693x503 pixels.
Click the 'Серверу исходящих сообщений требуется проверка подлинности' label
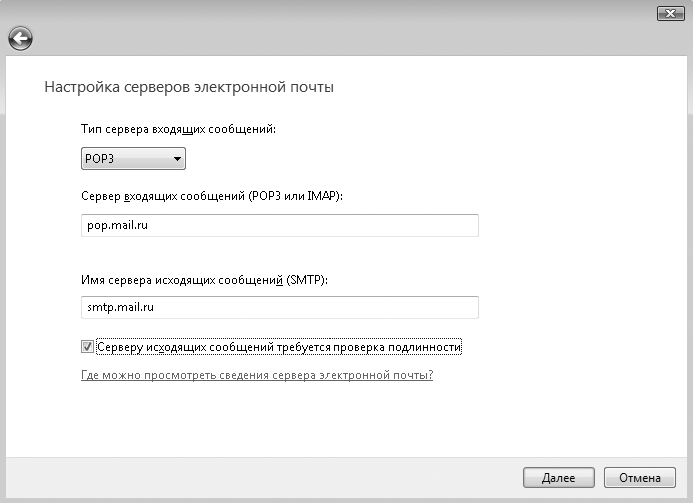point(279,347)
